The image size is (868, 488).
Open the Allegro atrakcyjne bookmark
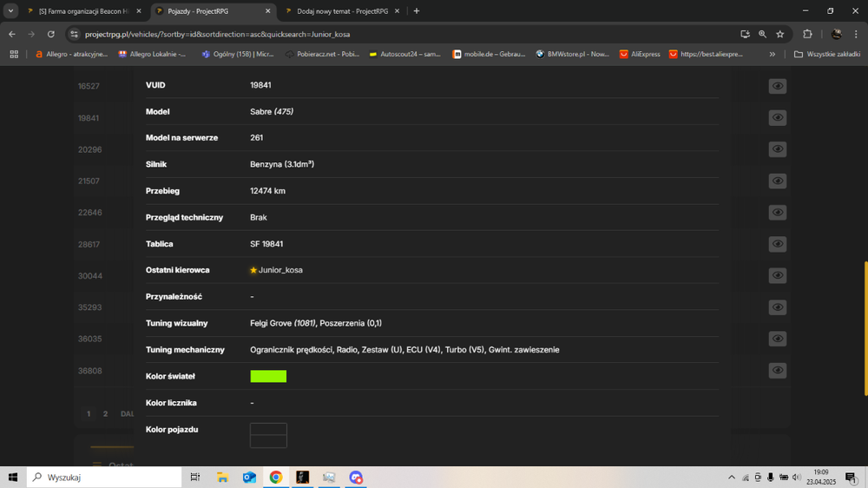pos(71,55)
